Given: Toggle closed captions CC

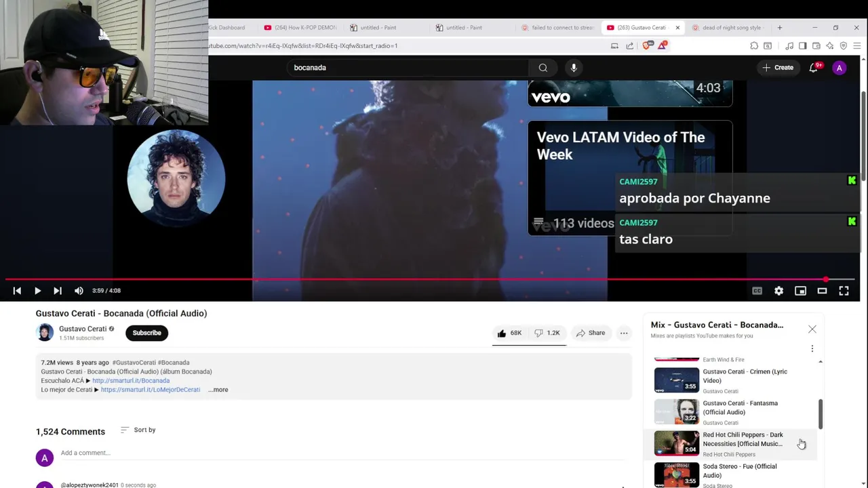Looking at the screenshot, I should click(x=757, y=291).
